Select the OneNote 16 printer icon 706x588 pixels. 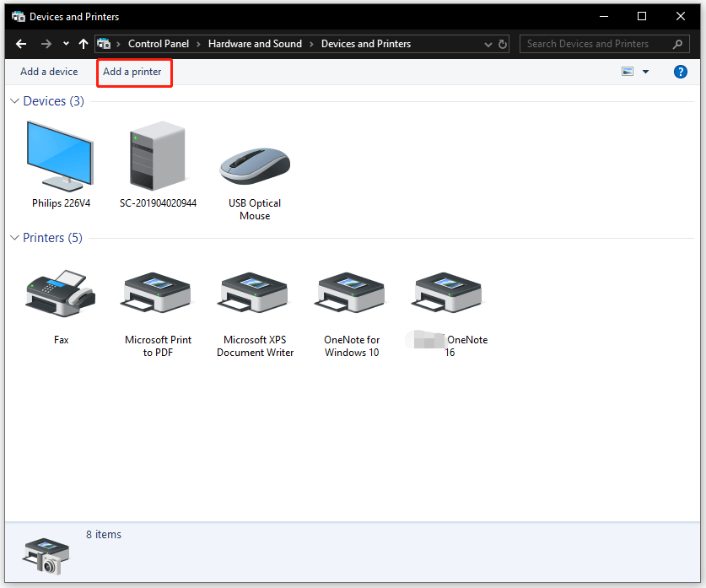click(x=449, y=293)
